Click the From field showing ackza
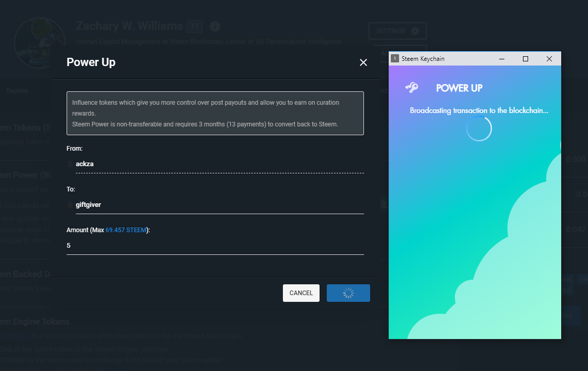This screenshot has height=371, width=588. coord(220,164)
